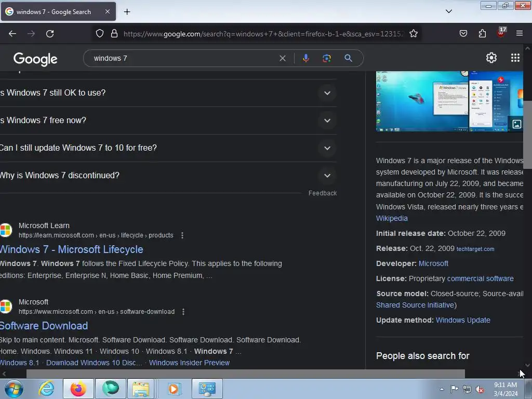The image size is (532, 399).
Task: Open the 'commercial software' license link
Action: click(480, 278)
